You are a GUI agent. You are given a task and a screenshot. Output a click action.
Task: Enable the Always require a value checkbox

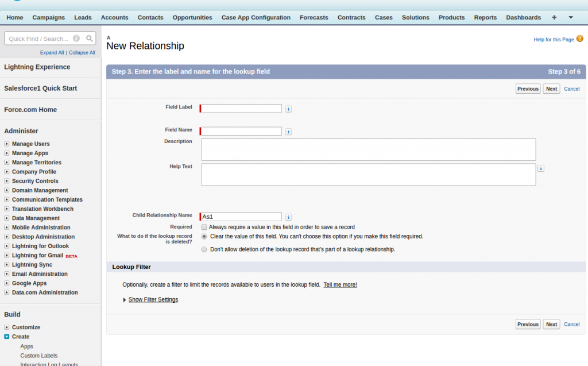204,227
